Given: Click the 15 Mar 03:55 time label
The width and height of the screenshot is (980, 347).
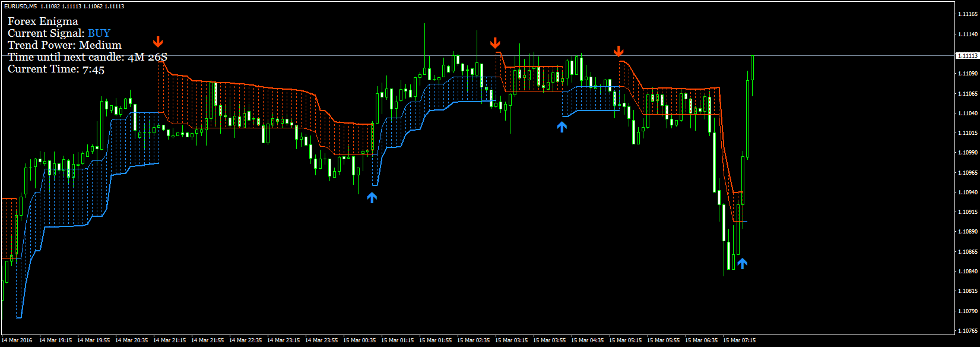Looking at the screenshot, I should pyautogui.click(x=550, y=340).
